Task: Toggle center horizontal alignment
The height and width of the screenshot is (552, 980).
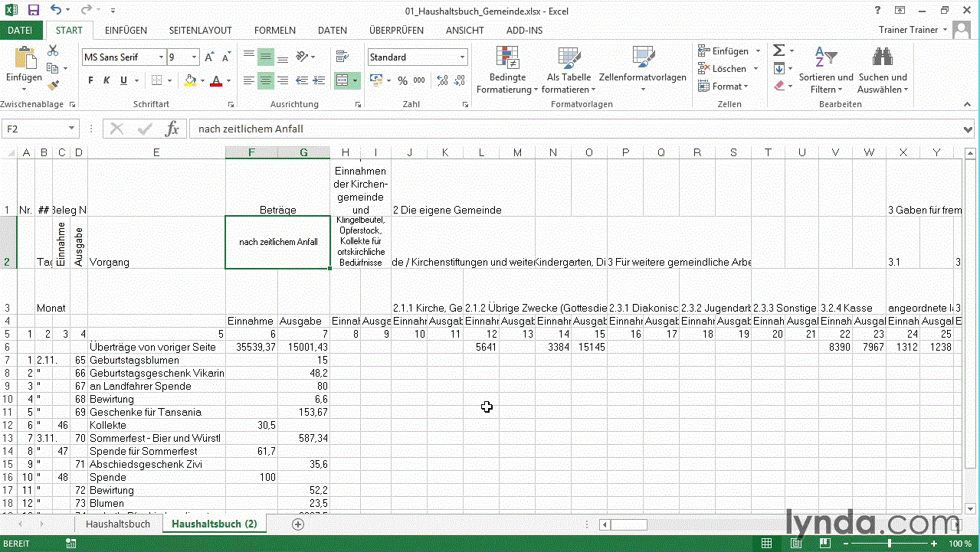Action: [265, 80]
